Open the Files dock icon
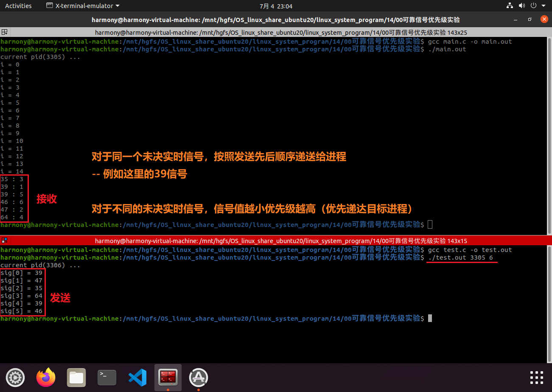This screenshot has width=552, height=392. [x=76, y=378]
